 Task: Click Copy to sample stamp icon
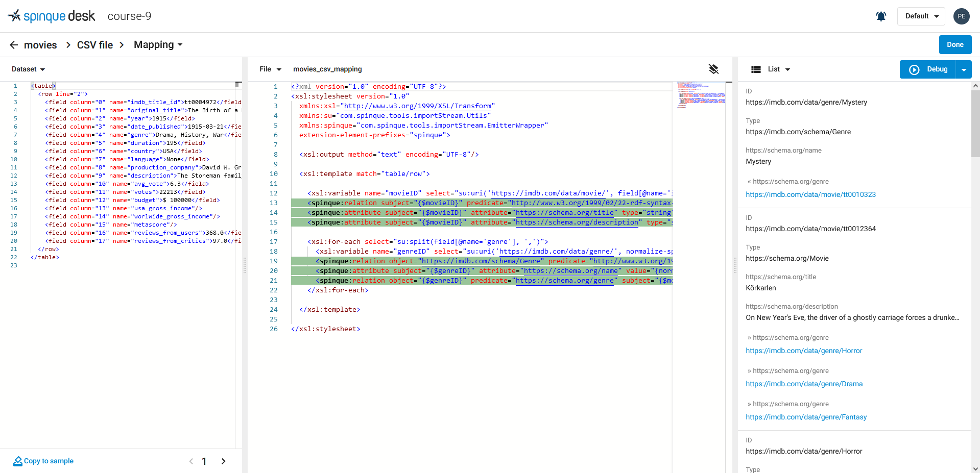coord(18,461)
